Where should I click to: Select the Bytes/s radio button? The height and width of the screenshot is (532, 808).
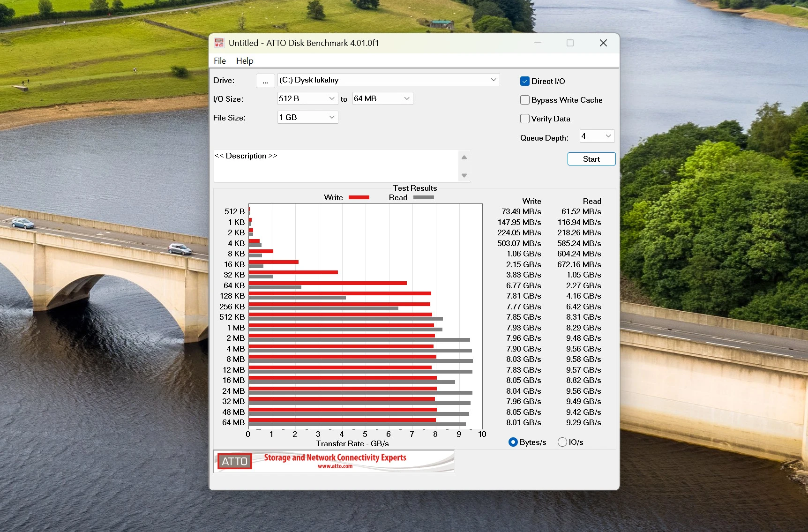pos(513,442)
